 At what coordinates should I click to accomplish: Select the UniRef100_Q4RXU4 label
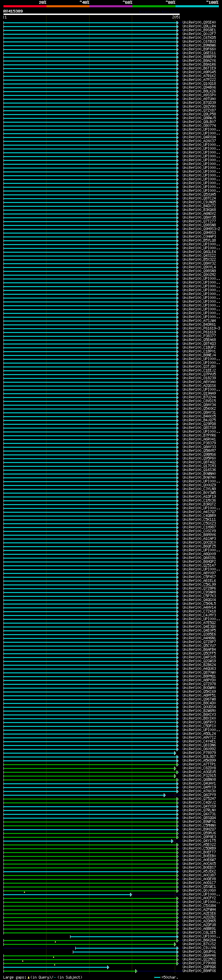199,137
